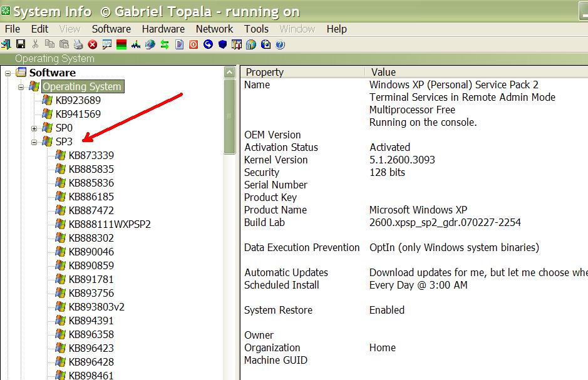Select KB885836 in the tree
Image resolution: width=588 pixels, height=380 pixels.
tap(91, 183)
